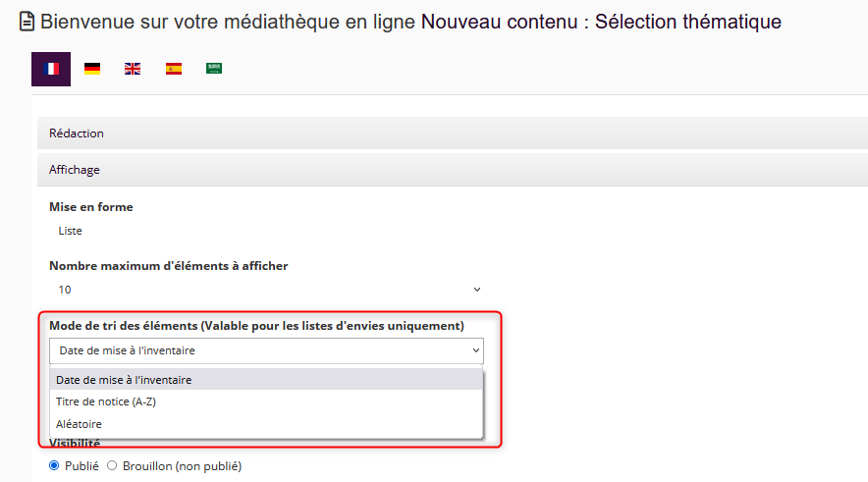The width and height of the screenshot is (868, 482).
Task: Select the Publié radio button
Action: click(54, 465)
